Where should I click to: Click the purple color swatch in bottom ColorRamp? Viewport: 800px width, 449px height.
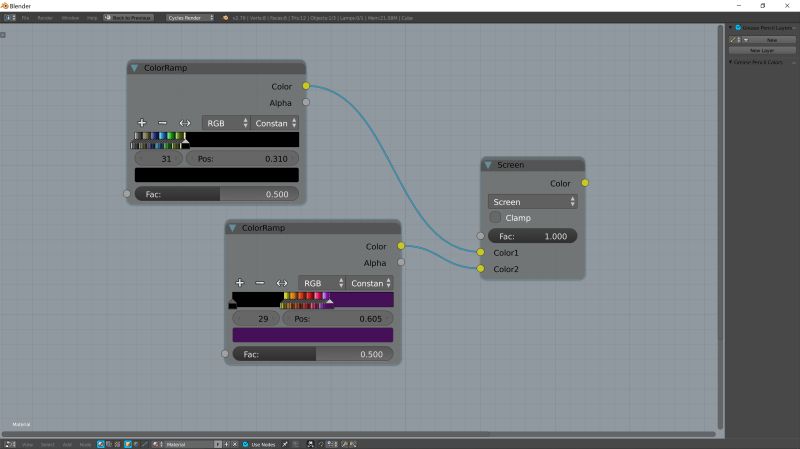pyautogui.click(x=313, y=335)
